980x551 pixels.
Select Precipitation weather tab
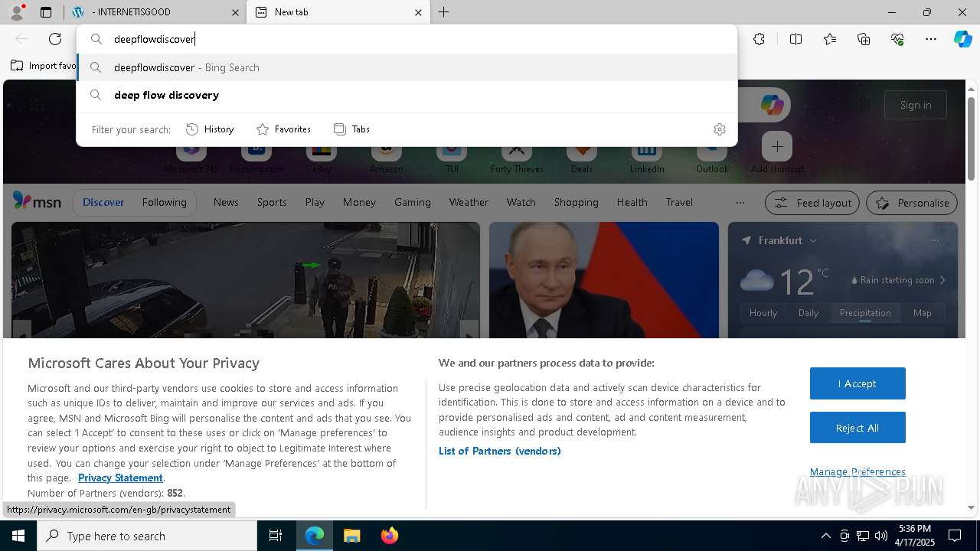(x=865, y=313)
